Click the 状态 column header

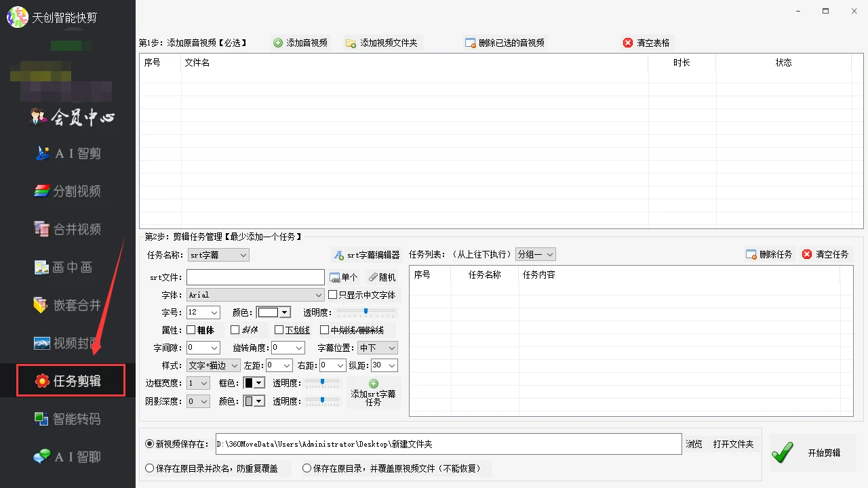(784, 62)
